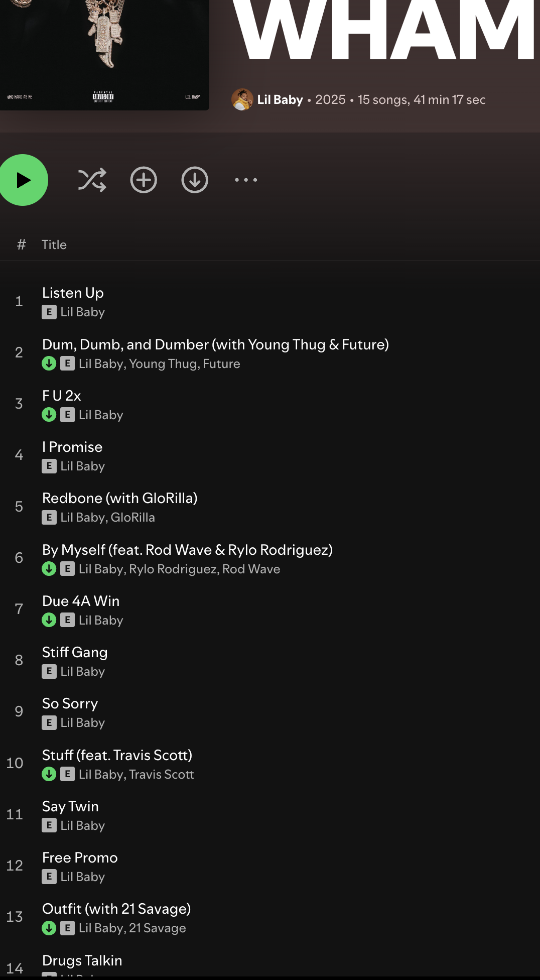Click the Lil Baby artist avatar
This screenshot has width=540, height=980.
coord(242,99)
